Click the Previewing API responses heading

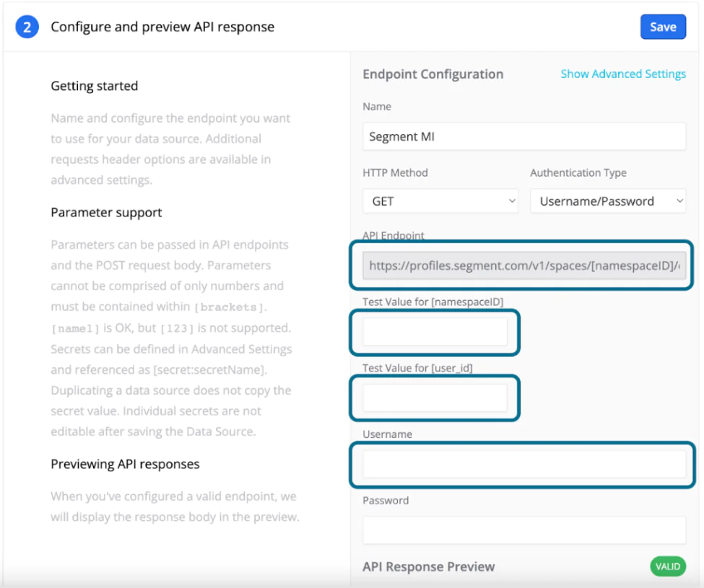tap(125, 464)
